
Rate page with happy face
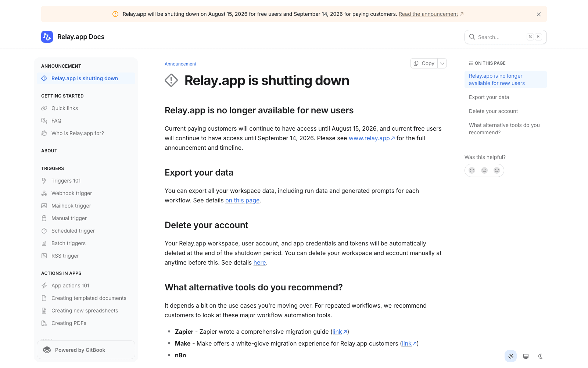pos(472,170)
